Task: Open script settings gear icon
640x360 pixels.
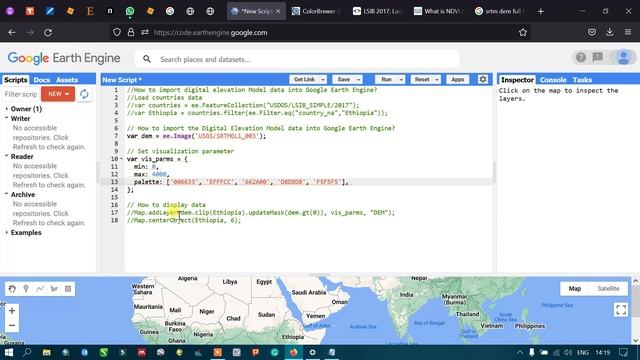Action: tap(483, 80)
